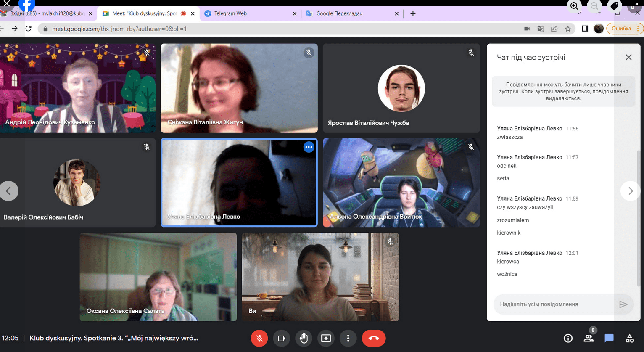The image size is (644, 352).
Task: Open the activities shapes icon
Action: [629, 338]
